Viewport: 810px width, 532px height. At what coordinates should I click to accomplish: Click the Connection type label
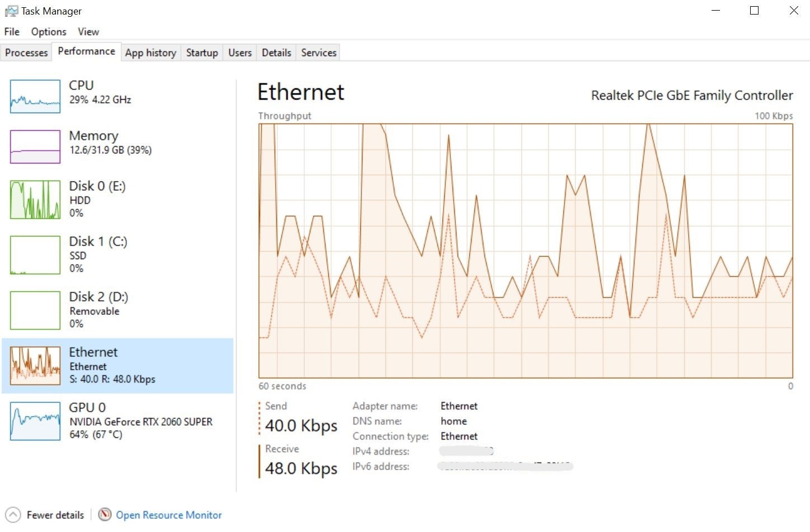[x=390, y=436]
